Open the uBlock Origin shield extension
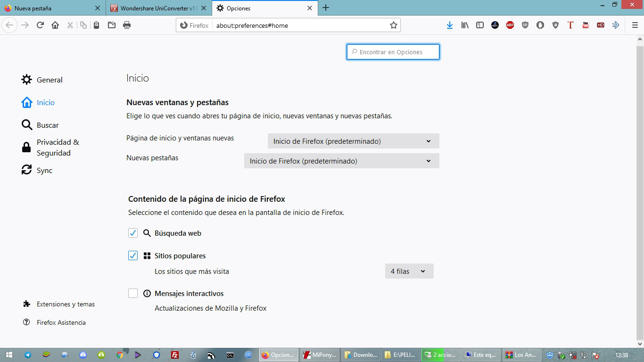The height and width of the screenshot is (362, 644). (x=525, y=25)
